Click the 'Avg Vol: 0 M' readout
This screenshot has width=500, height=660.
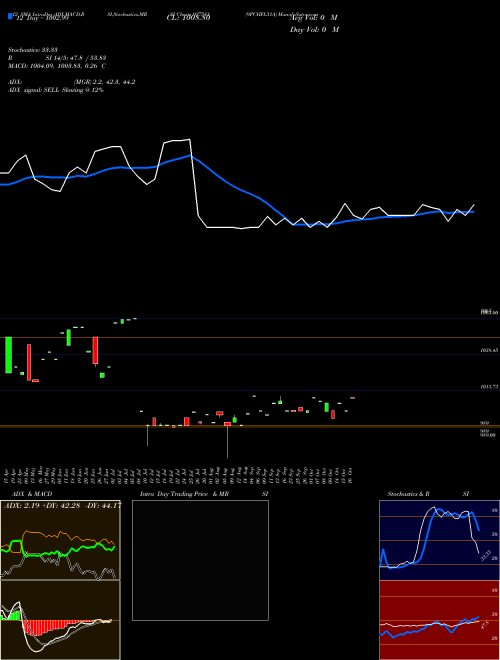(313, 18)
